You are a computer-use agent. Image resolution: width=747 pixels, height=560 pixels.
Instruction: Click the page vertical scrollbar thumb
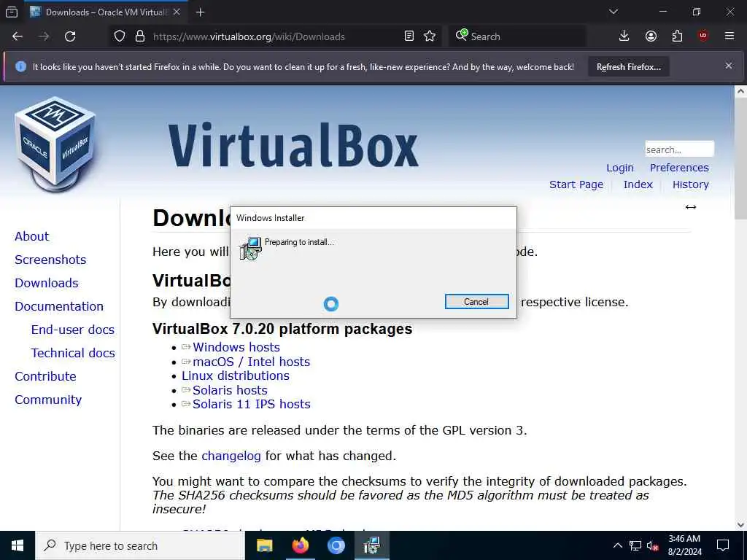pyautogui.click(x=740, y=159)
